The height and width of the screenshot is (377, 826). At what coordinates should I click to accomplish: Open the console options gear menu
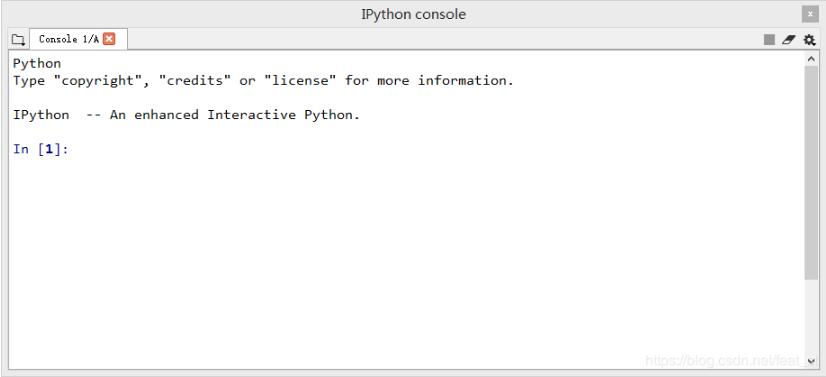809,39
